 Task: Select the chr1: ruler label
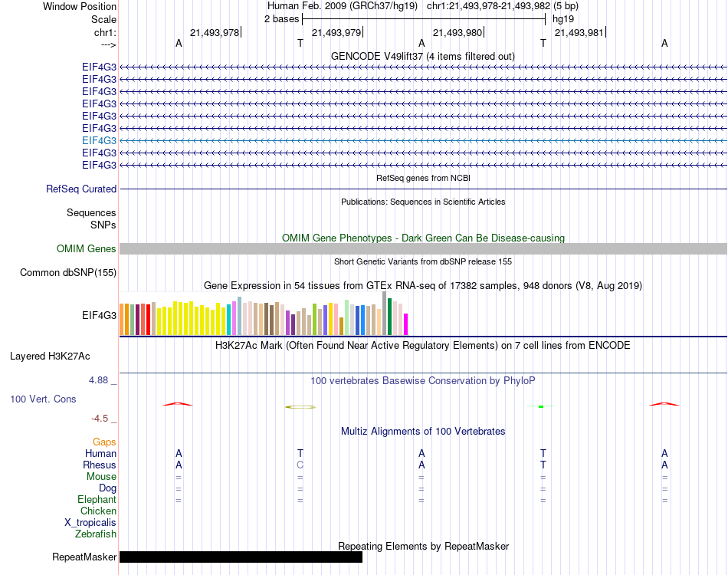[x=105, y=32]
